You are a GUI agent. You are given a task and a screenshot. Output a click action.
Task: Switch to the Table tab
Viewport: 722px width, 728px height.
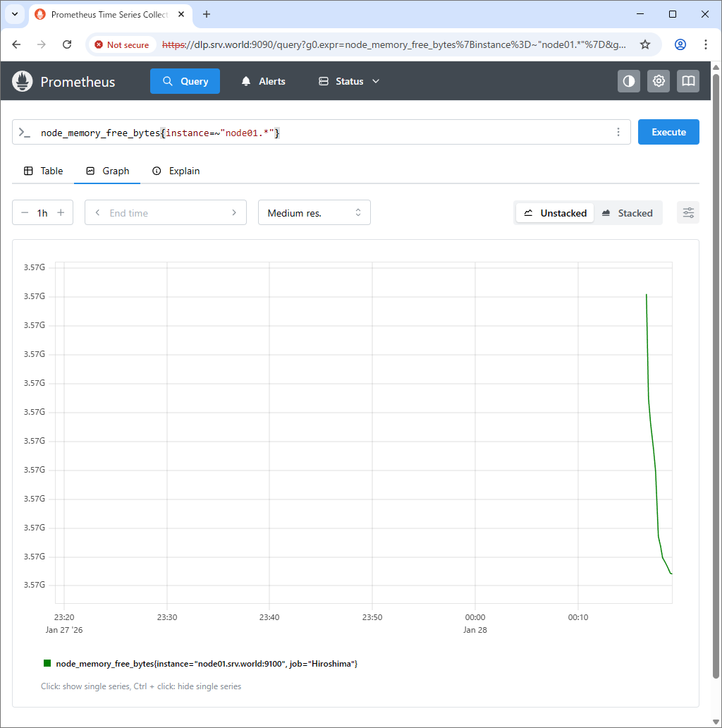(43, 171)
